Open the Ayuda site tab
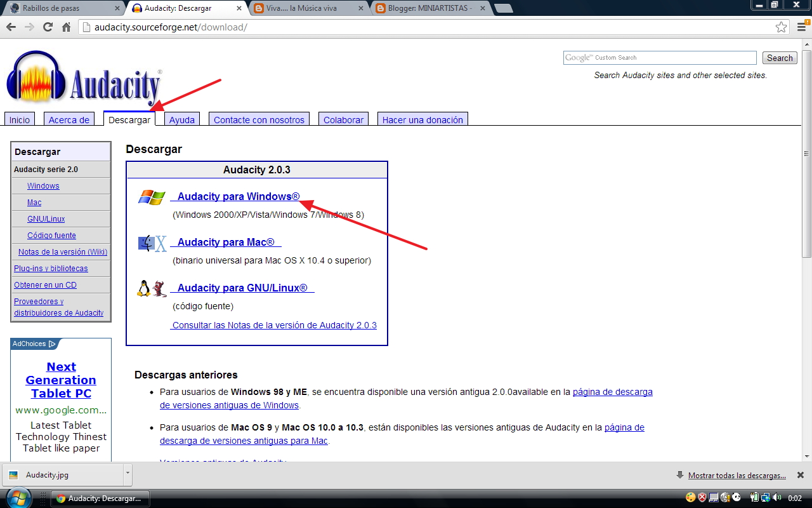812x508 pixels. [x=182, y=119]
